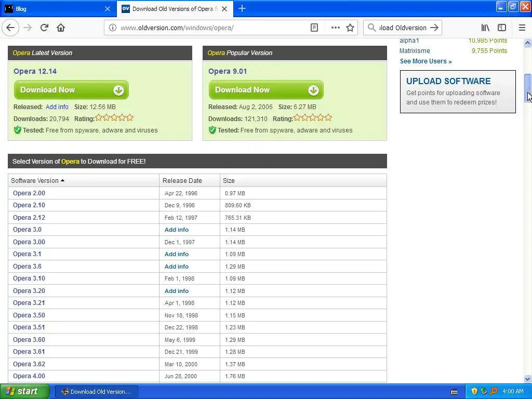Viewport: 532px width, 399px height.
Task: Bookmark this page with the star
Action: (x=350, y=28)
